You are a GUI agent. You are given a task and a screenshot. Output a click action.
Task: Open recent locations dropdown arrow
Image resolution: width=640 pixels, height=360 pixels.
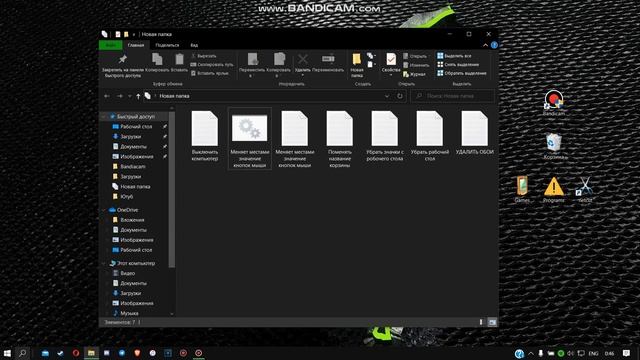pos(129,96)
